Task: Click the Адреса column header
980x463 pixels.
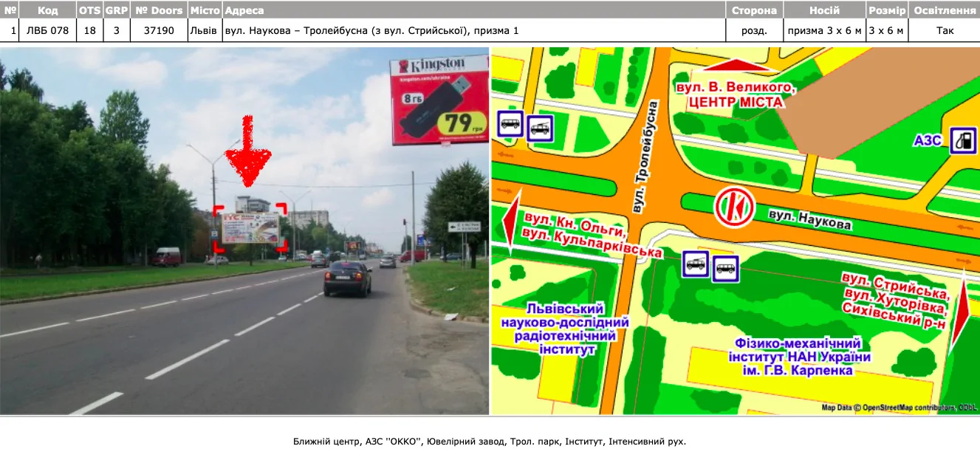Action: tap(244, 10)
